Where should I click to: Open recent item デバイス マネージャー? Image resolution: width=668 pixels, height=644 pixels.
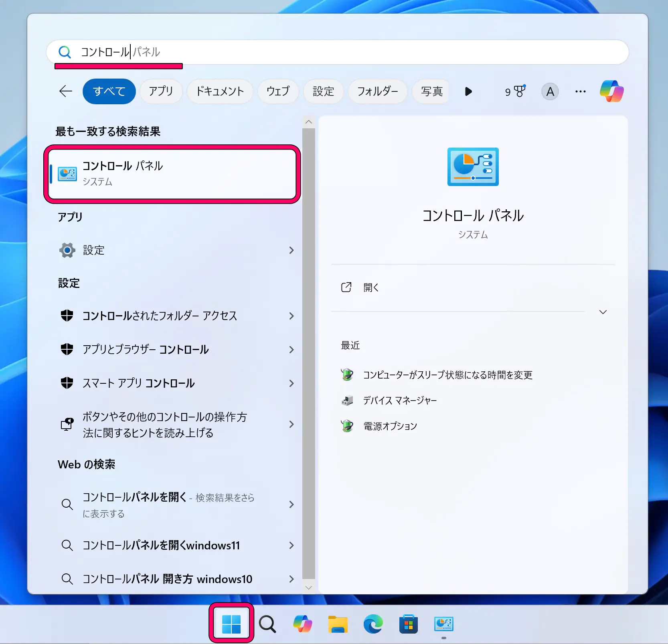point(400,401)
